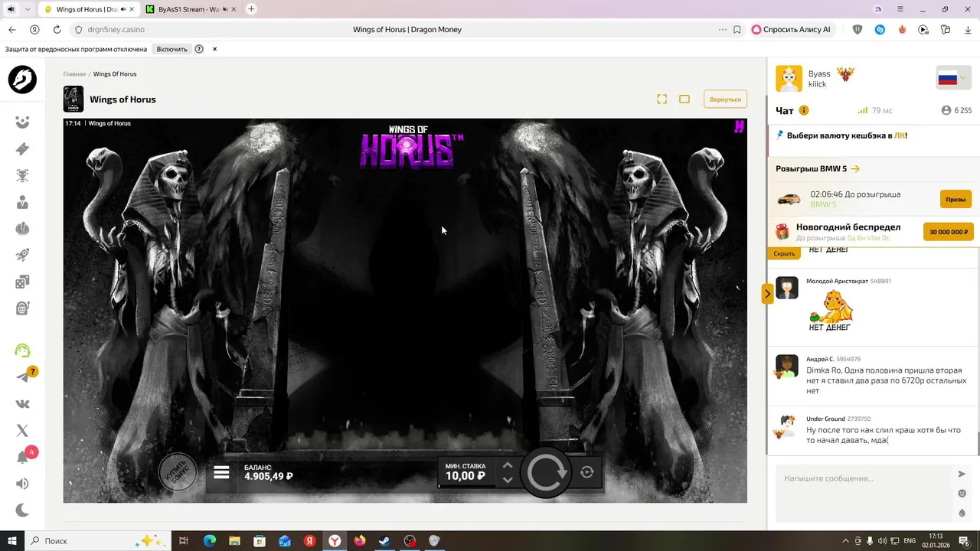Enter fullscreen mode for Wings of Horus

coord(662,99)
